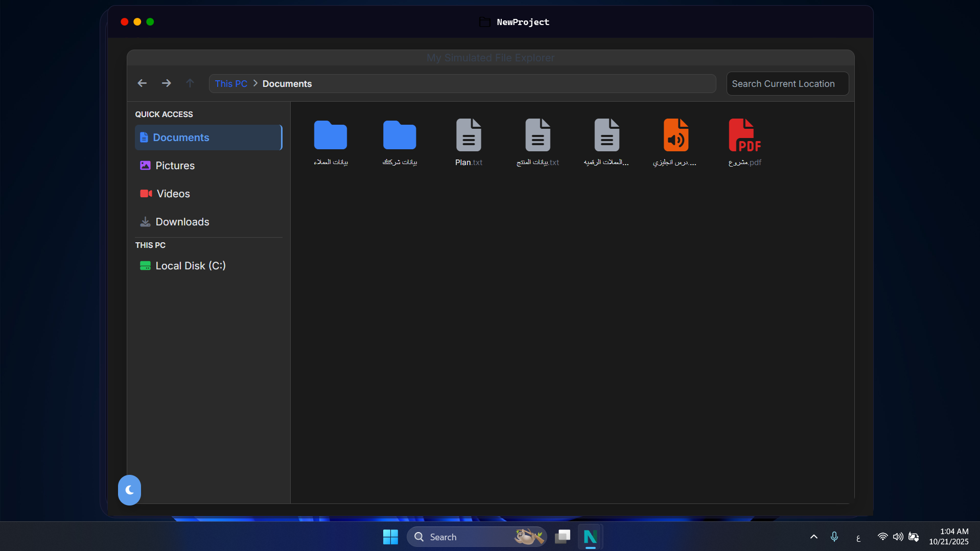The image size is (980, 551).
Task: Expand hidden system tray icons
Action: (x=813, y=537)
